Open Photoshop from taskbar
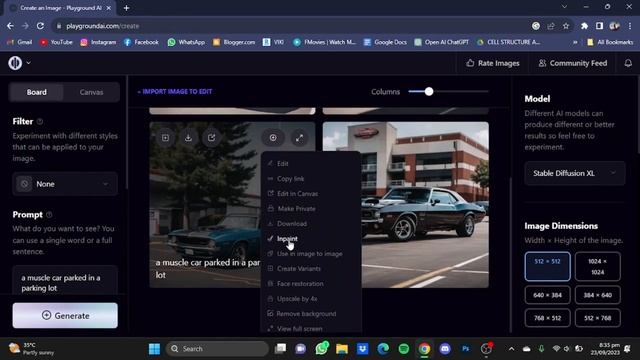640x360 pixels. [x=465, y=349]
